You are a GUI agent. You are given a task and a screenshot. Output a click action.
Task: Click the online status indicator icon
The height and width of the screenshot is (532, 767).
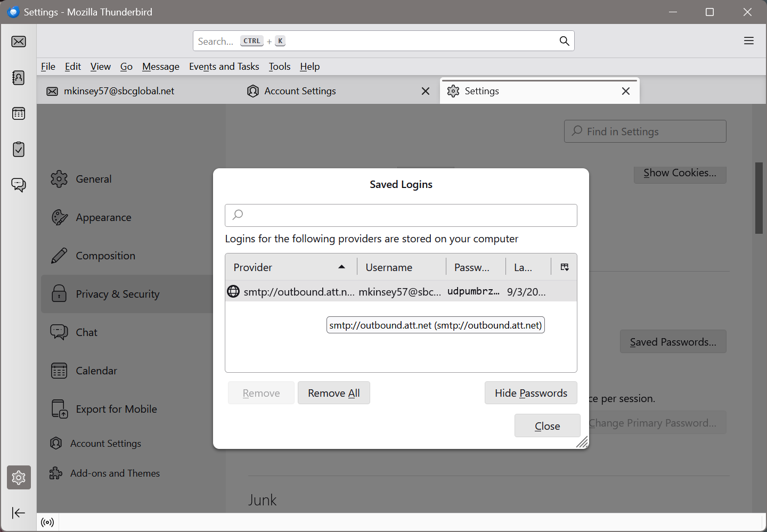(x=47, y=522)
